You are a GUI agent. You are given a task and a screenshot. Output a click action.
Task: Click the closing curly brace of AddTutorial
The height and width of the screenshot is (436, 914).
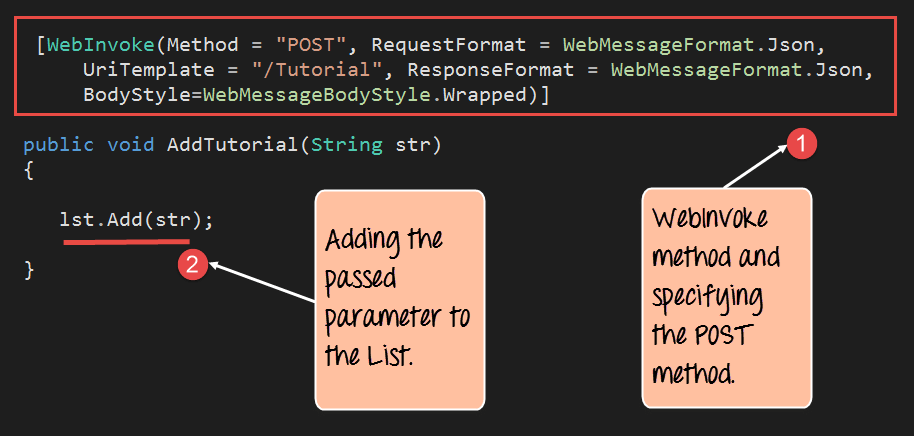tap(29, 269)
